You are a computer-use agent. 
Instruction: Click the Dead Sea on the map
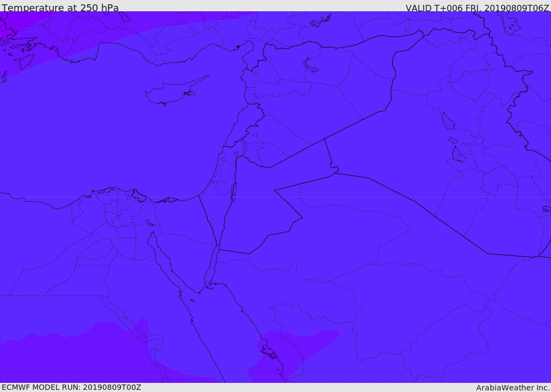pos(234,190)
